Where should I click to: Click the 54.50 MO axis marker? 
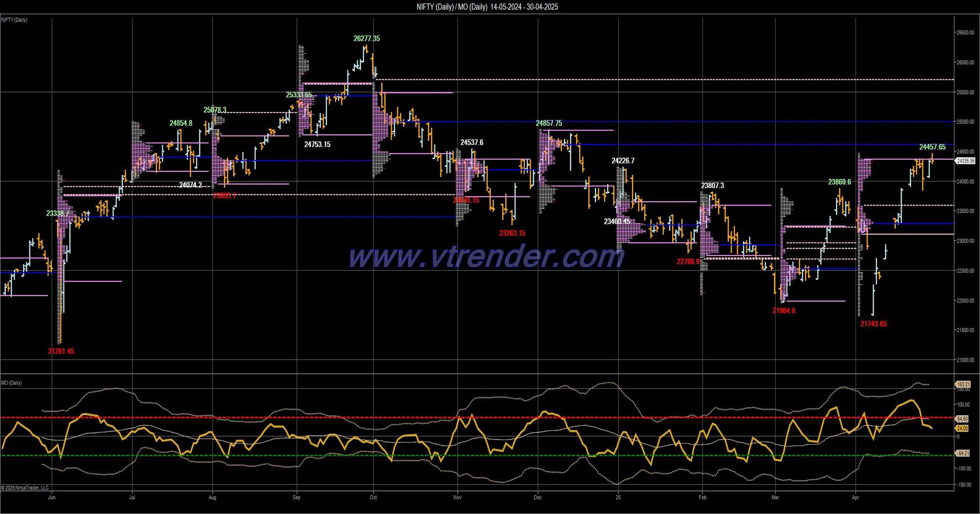coord(962,419)
